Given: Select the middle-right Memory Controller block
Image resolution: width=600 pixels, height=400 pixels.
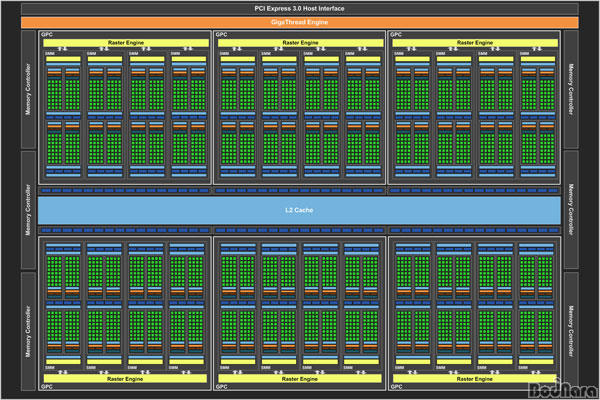Looking at the screenshot, I should (x=571, y=210).
